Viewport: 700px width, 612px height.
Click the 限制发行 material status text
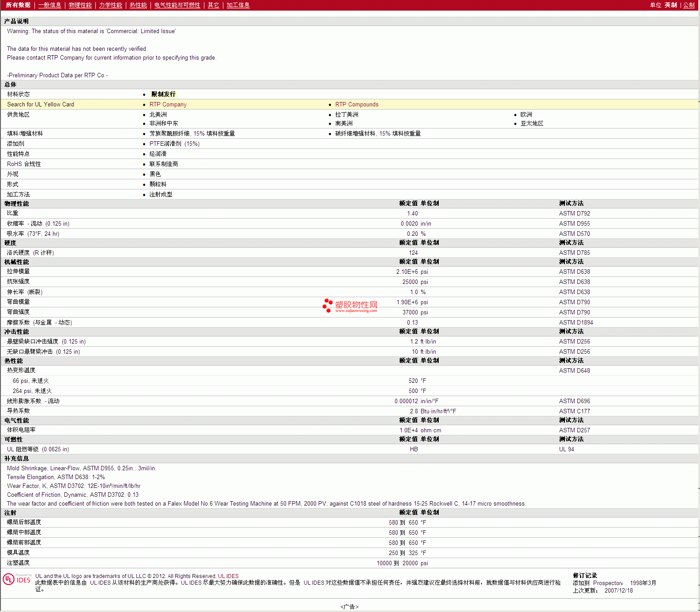tap(163, 94)
